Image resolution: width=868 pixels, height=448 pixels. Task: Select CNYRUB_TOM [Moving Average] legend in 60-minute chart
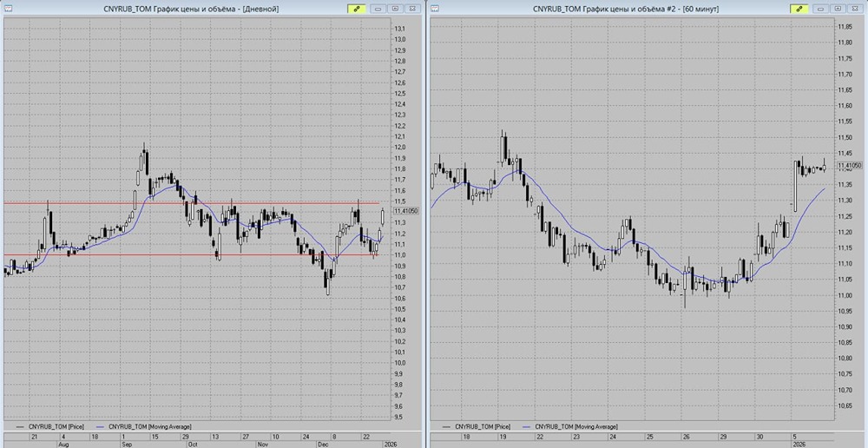click(569, 426)
